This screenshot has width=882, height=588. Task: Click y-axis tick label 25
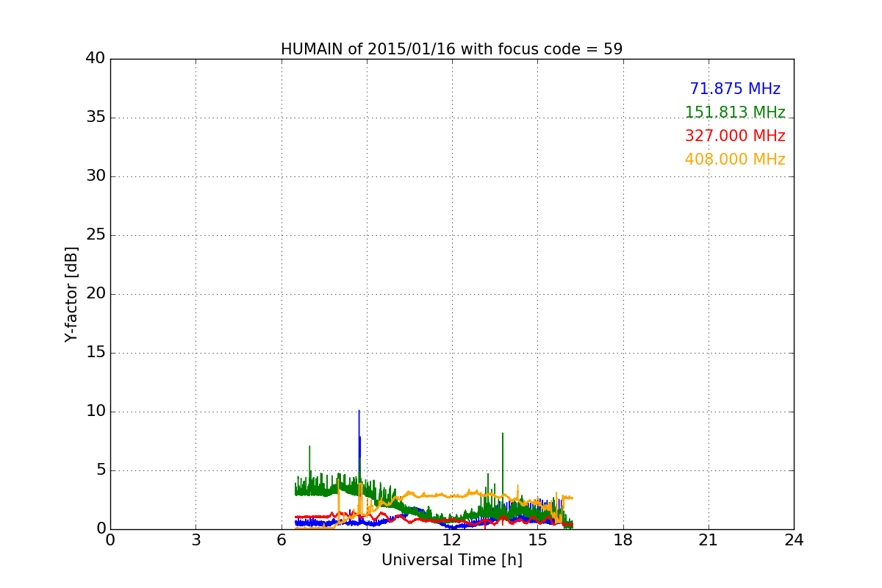pos(95,235)
